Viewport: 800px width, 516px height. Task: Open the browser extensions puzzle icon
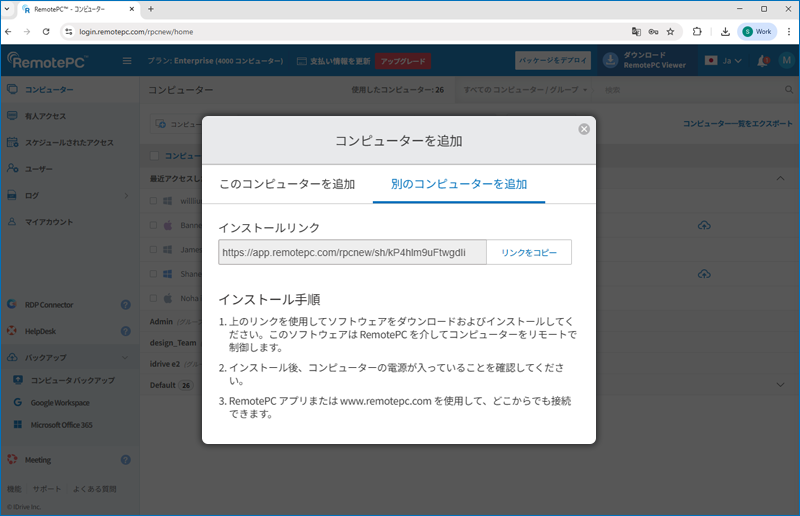click(x=697, y=32)
